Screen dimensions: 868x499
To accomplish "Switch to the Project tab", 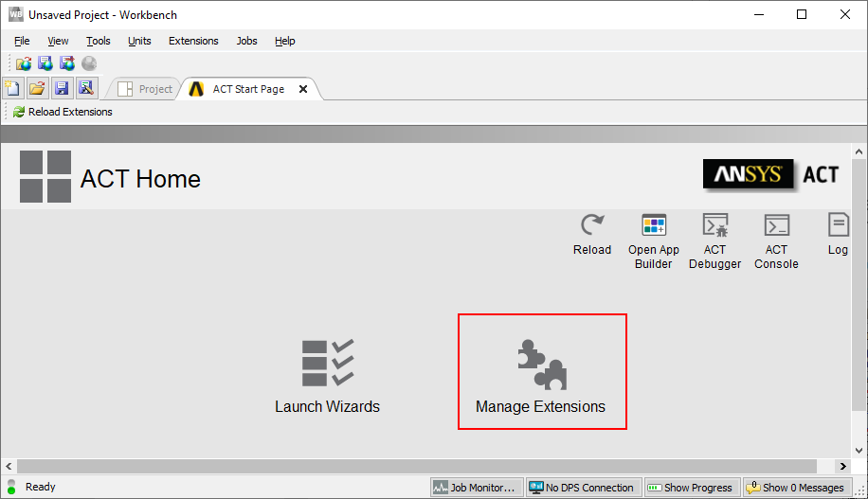I will point(145,89).
